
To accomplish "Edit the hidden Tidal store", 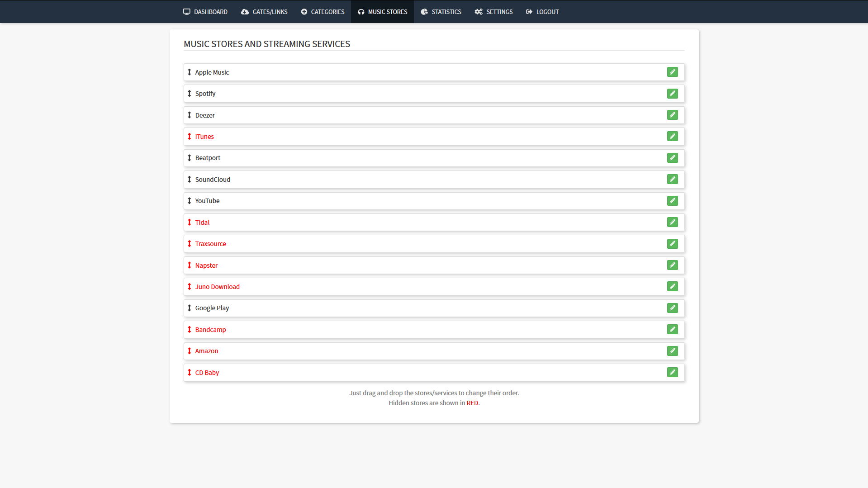I will click(x=672, y=222).
